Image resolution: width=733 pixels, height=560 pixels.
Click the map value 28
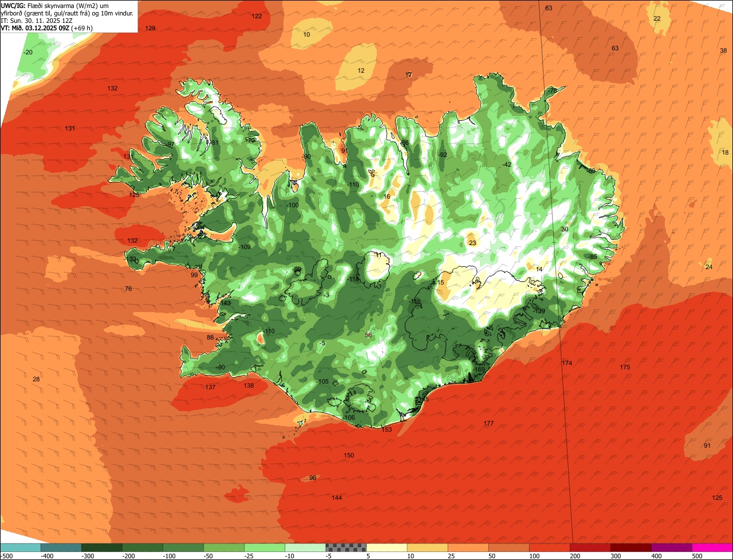coord(36,379)
